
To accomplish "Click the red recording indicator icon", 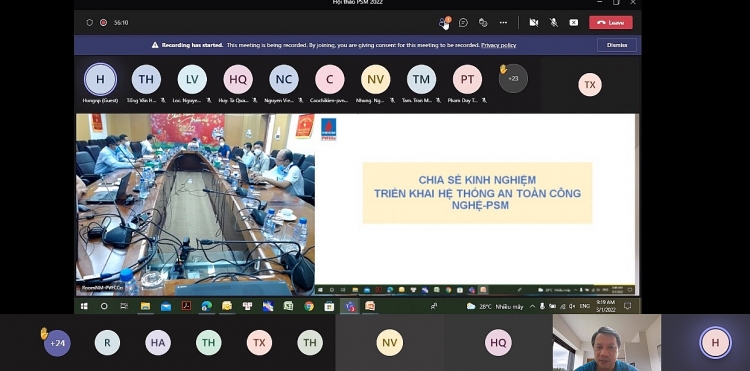I will point(103,22).
